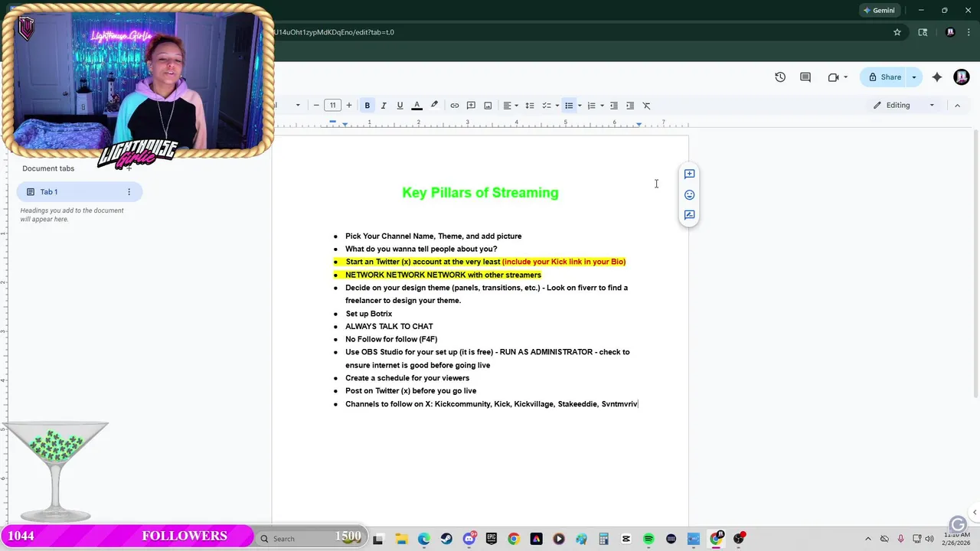Click the insert link icon
The width and height of the screenshot is (980, 551).
[455, 106]
